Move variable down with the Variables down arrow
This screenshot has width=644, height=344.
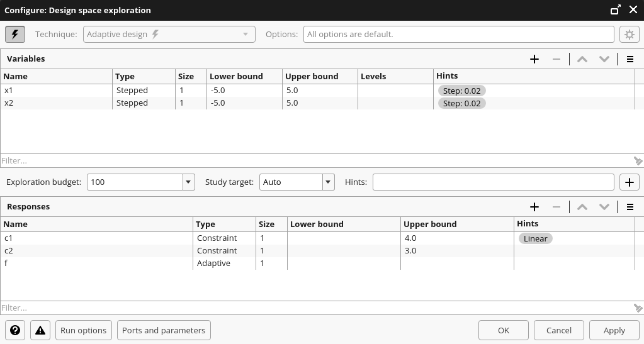click(x=604, y=59)
